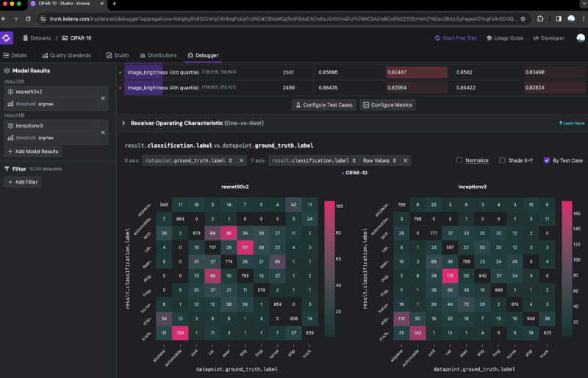Viewport: 588px width, 378px height.
Task: Check the Shade X=Y option
Action: pyautogui.click(x=502, y=160)
